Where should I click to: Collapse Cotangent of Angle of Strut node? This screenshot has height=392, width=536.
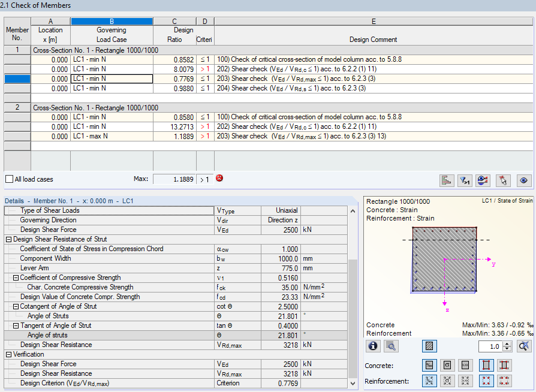16,306
